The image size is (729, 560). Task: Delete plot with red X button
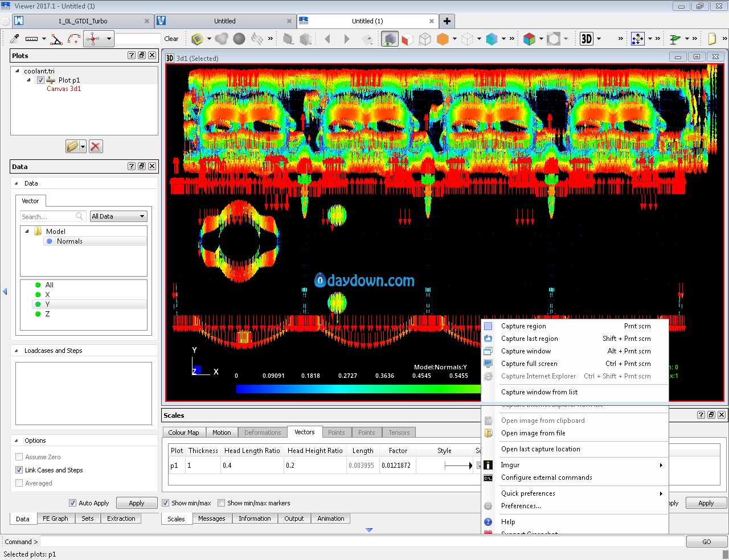coord(96,146)
